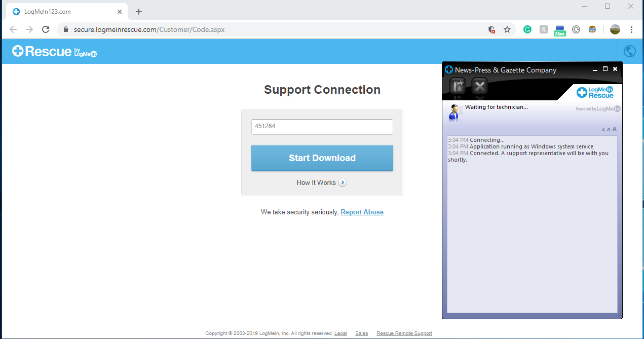Open the extension with 26m badge
This screenshot has width=644, height=339.
click(x=559, y=30)
